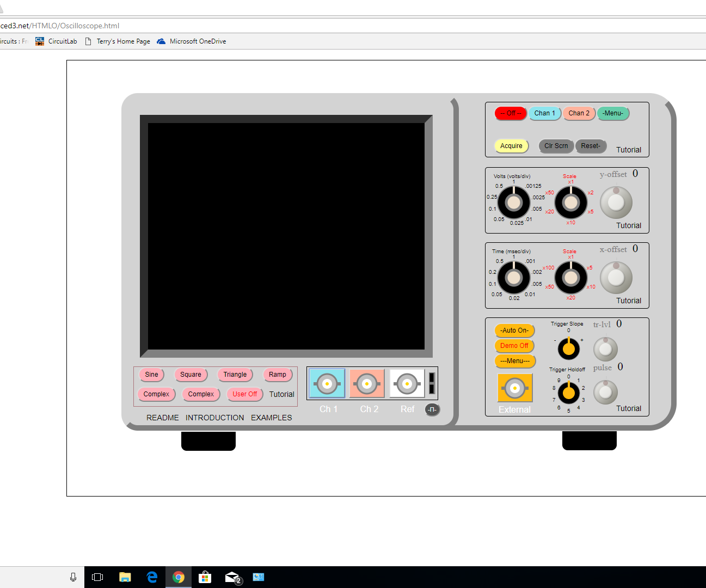The height and width of the screenshot is (588, 706).
Task: Select the Sine waveform generator
Action: click(151, 375)
